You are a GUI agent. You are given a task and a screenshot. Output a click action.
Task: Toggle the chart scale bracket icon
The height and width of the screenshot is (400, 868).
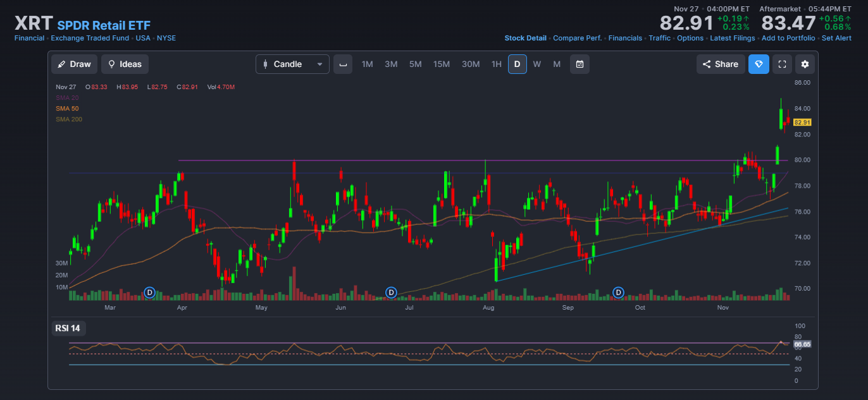[x=343, y=64]
